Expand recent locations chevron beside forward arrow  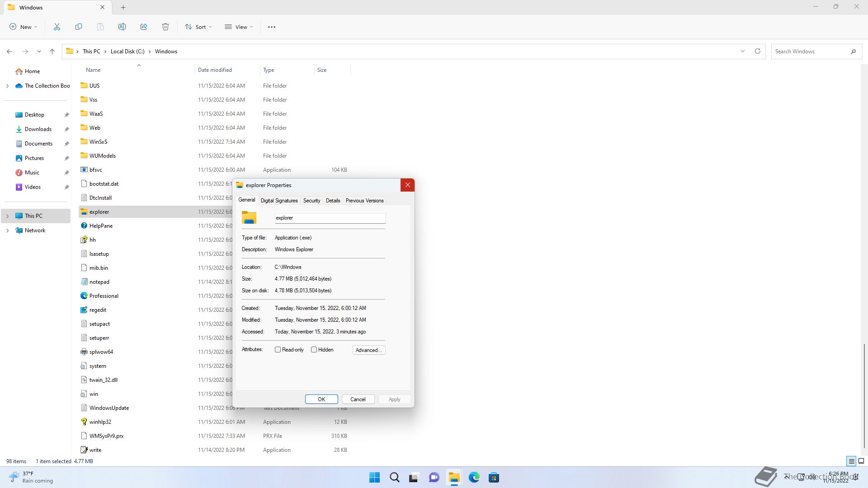point(39,52)
